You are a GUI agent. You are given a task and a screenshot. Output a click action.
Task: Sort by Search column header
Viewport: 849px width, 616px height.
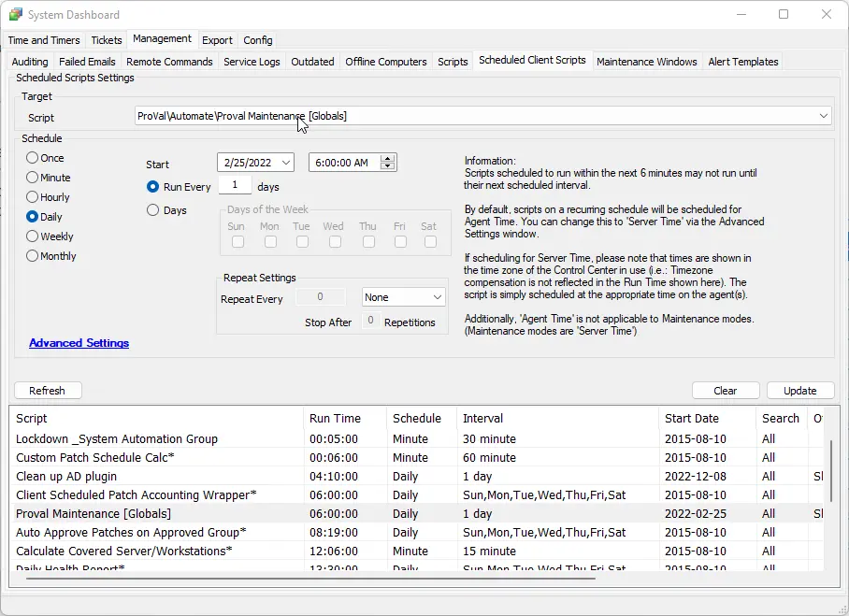[x=782, y=418]
